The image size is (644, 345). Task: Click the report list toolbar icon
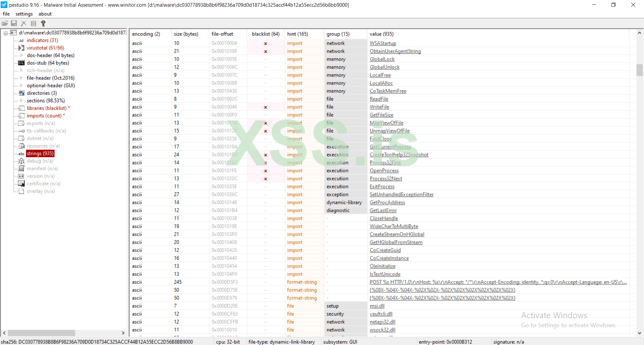coord(33,23)
